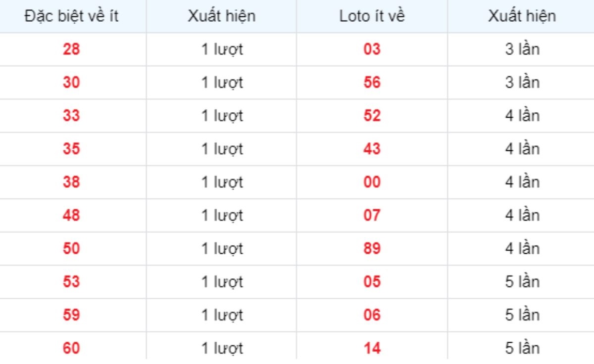Select the red number 59
The width and height of the screenshot is (594, 364).
71,315
